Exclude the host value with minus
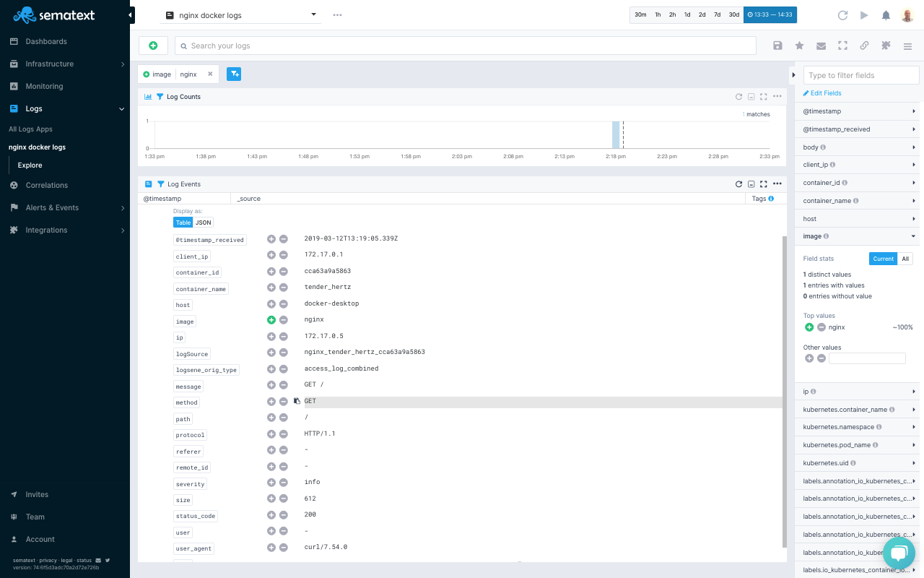 click(284, 304)
